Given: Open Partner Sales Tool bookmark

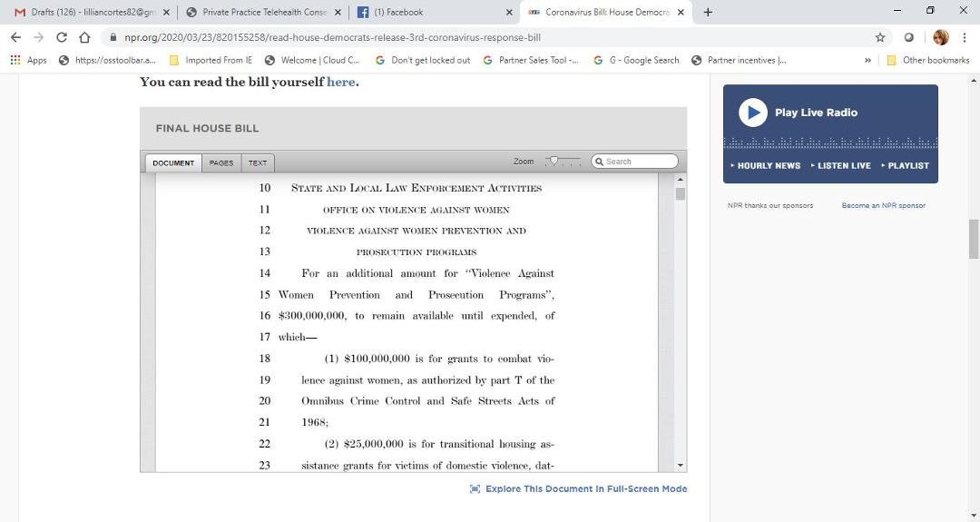Looking at the screenshot, I should click(531, 60).
